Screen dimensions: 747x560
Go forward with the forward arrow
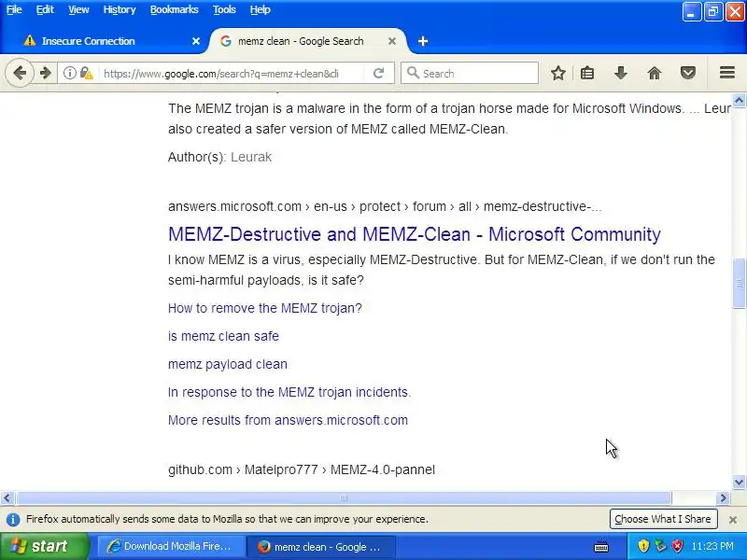pyautogui.click(x=46, y=73)
